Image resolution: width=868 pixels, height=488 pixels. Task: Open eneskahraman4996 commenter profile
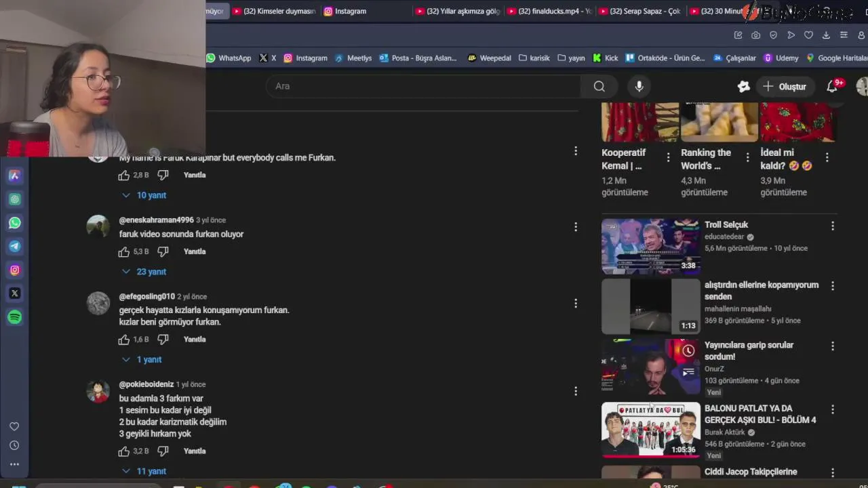pyautogui.click(x=98, y=227)
